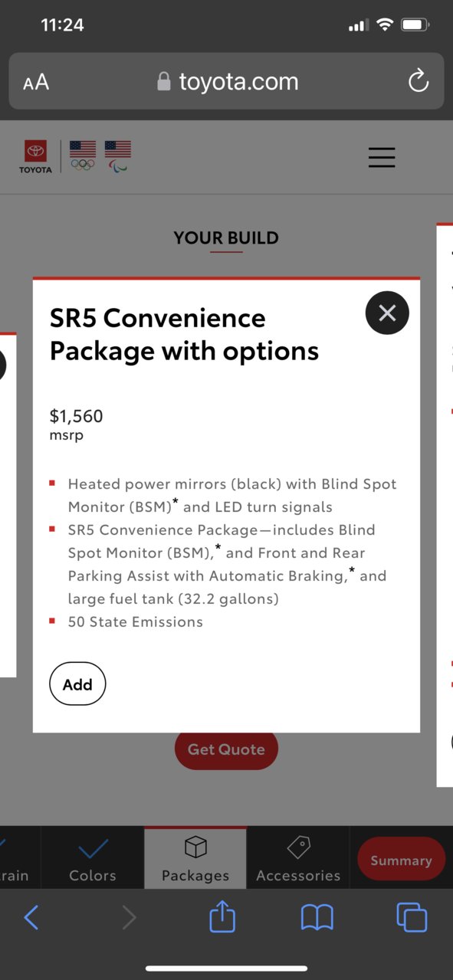
Task: Reload the toyota.com page
Action: pos(418,81)
